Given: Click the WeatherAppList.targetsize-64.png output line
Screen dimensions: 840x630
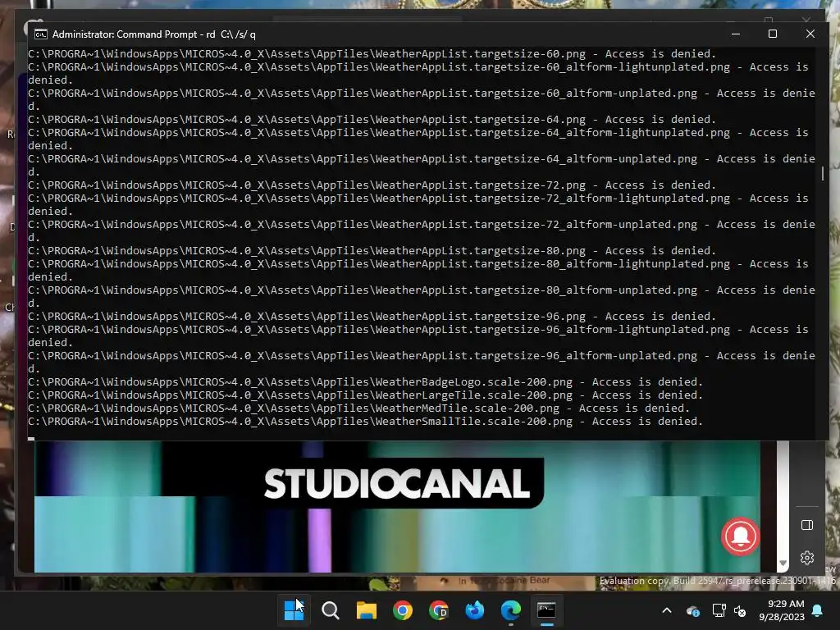Looking at the screenshot, I should pyautogui.click(x=372, y=120).
